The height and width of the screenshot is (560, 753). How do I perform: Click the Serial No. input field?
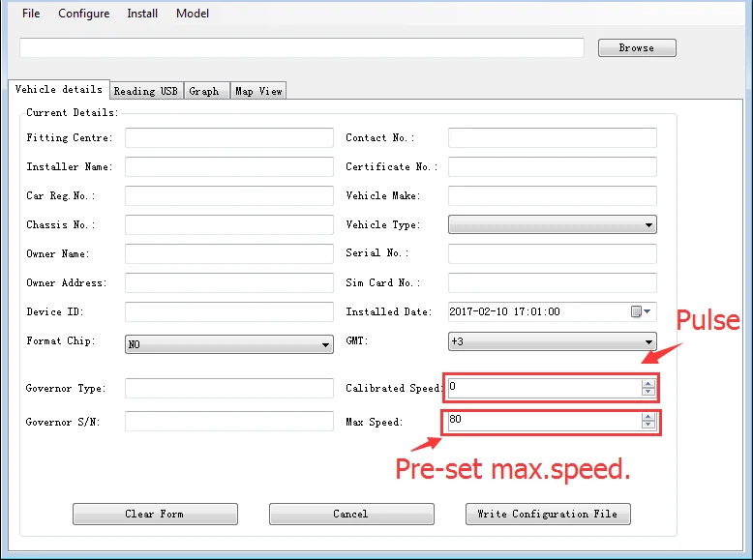[x=553, y=253]
